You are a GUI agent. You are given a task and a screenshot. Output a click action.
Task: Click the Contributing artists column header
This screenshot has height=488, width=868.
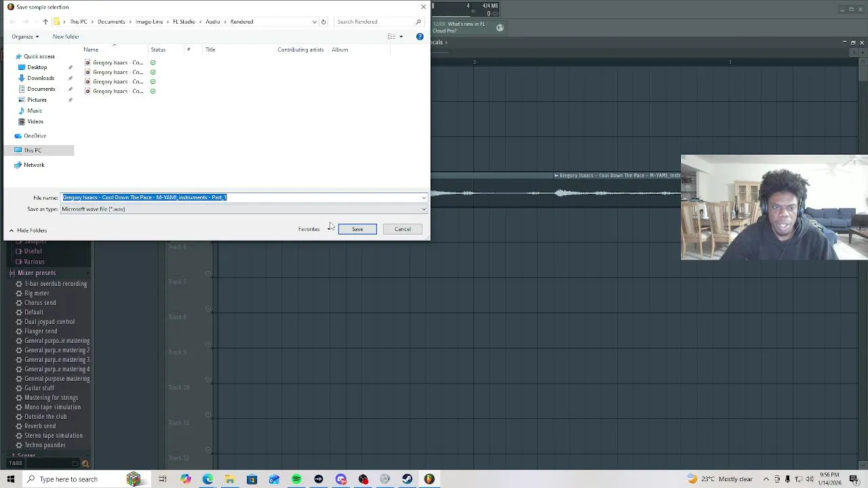click(x=300, y=49)
